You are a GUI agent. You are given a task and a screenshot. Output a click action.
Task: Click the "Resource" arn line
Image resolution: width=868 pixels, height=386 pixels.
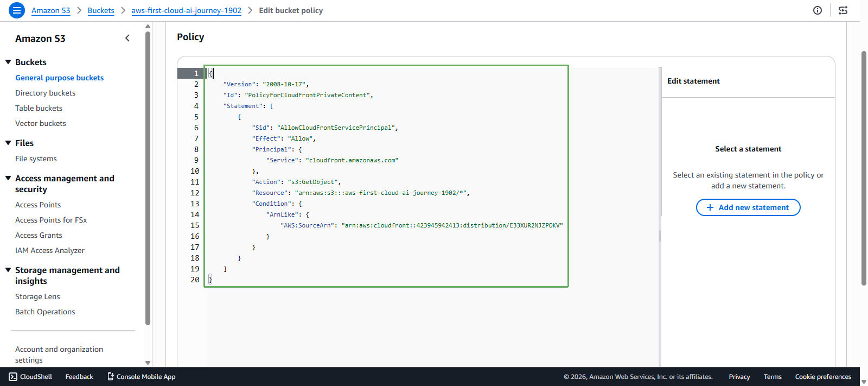[361, 193]
